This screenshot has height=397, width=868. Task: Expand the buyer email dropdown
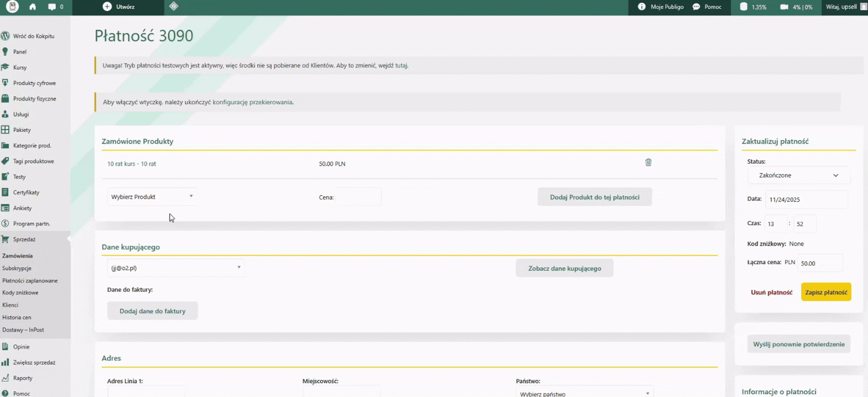(x=176, y=268)
